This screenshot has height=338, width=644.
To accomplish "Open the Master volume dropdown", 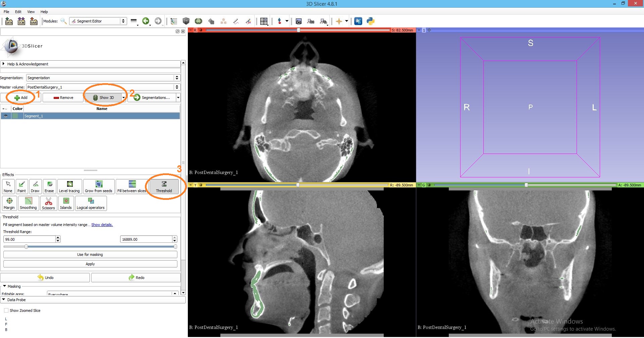I will [x=103, y=87].
